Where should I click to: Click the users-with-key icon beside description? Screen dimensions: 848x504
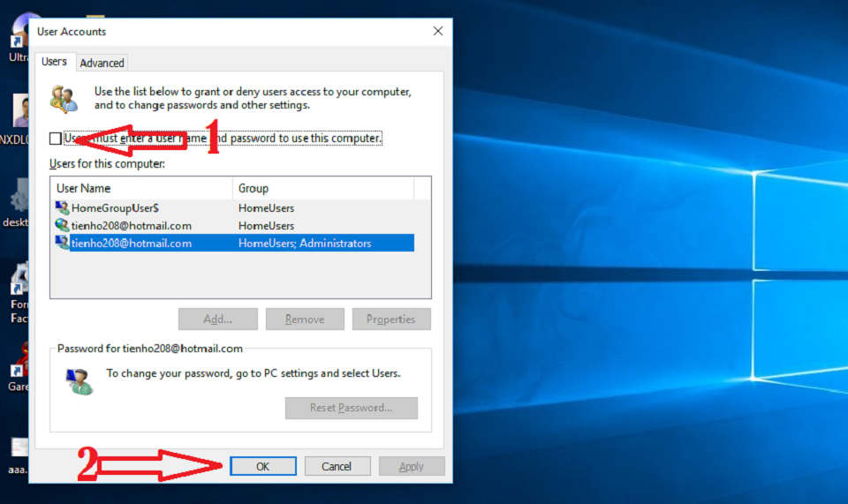click(64, 99)
